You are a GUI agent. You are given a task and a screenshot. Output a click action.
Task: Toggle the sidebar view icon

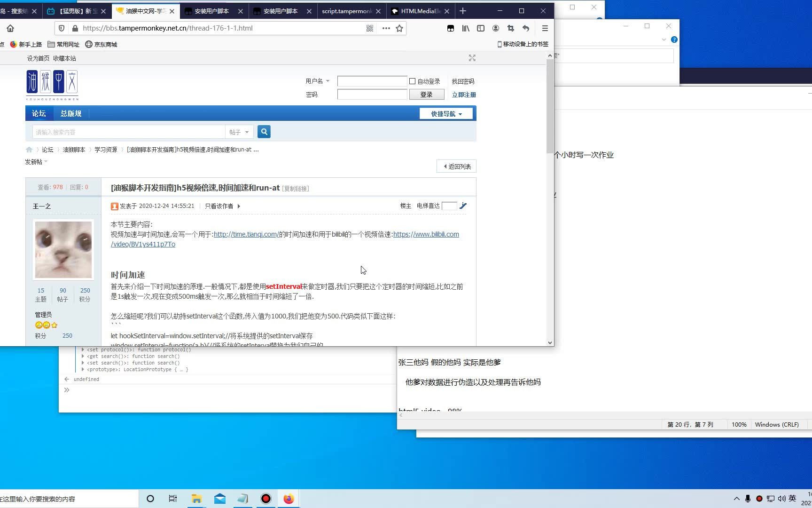tap(481, 28)
